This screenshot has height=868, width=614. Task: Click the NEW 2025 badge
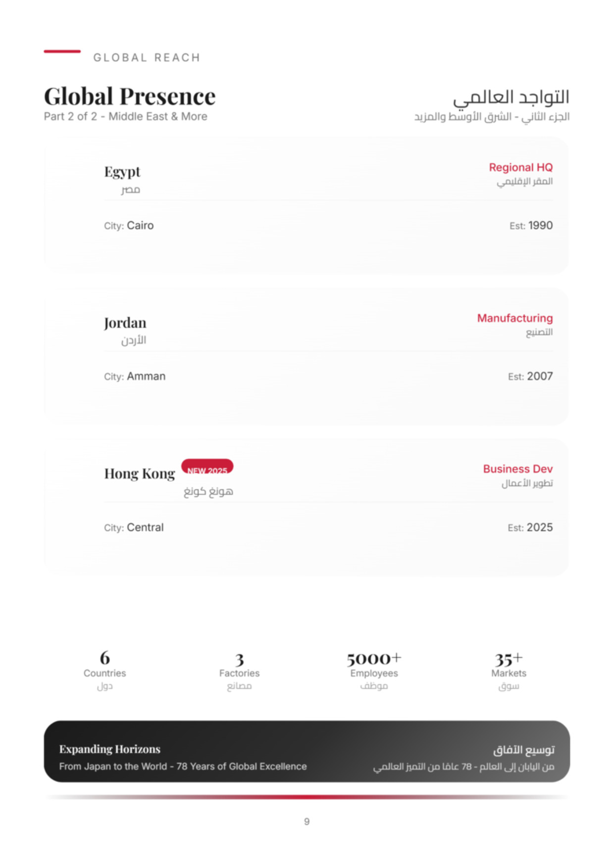pyautogui.click(x=207, y=468)
